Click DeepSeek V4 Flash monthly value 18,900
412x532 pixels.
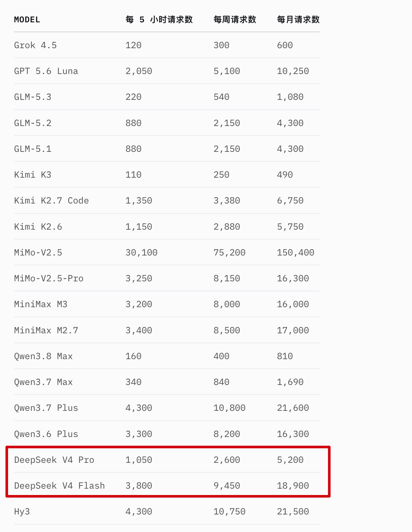(293, 486)
